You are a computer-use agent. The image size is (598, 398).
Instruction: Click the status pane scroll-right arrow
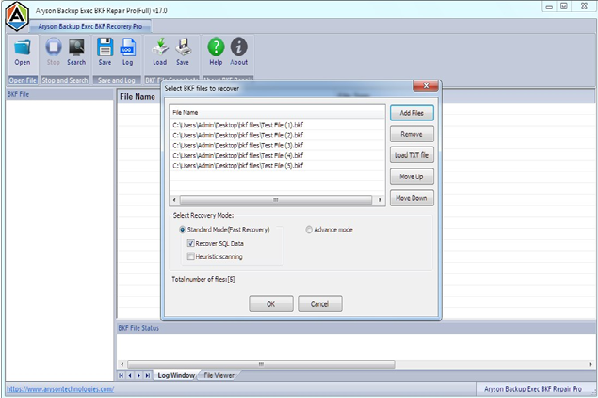590,364
